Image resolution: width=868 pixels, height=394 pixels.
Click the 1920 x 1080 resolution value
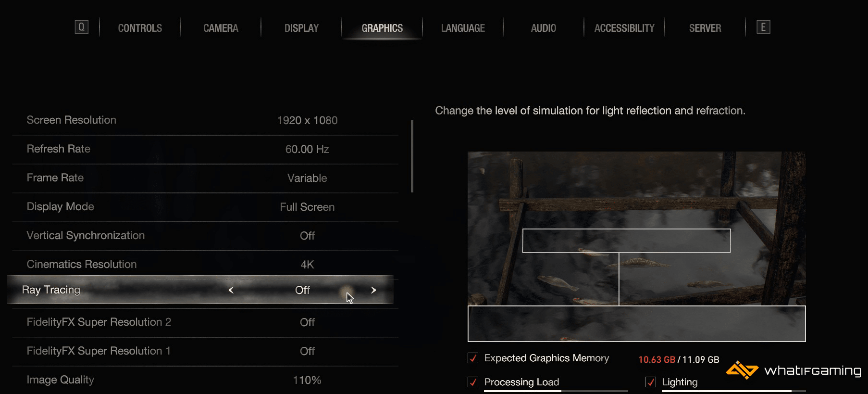click(307, 120)
